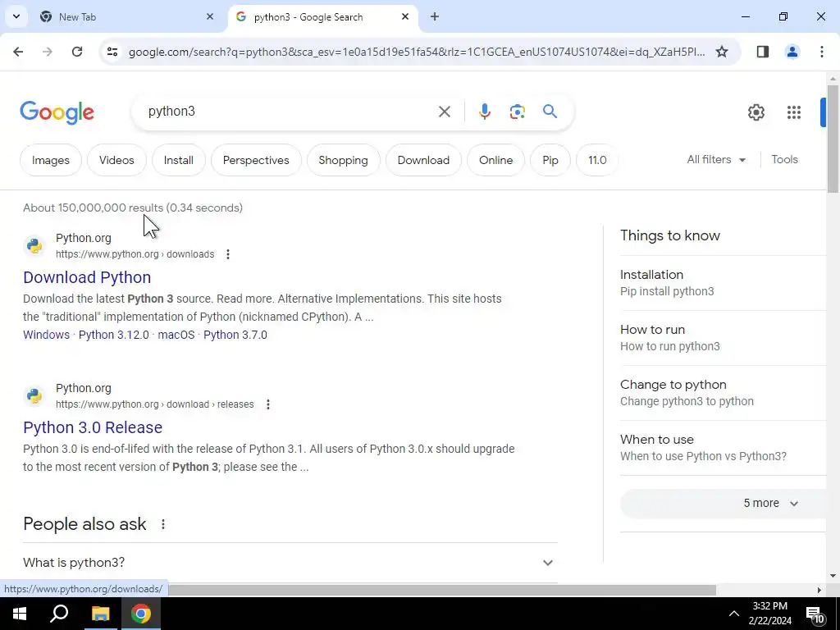Screen dimensions: 840x630
Task: Click into the python3 search box
Action: (x=290, y=112)
